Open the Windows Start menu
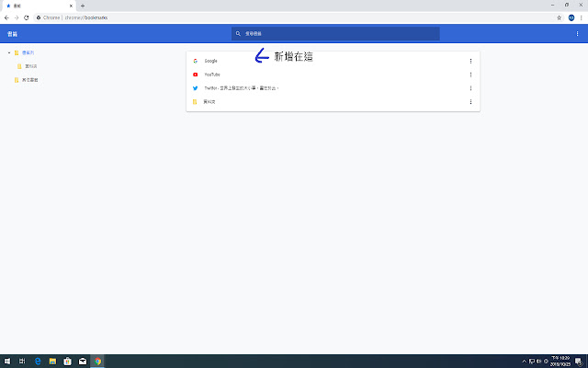The width and height of the screenshot is (588, 368). click(7, 362)
